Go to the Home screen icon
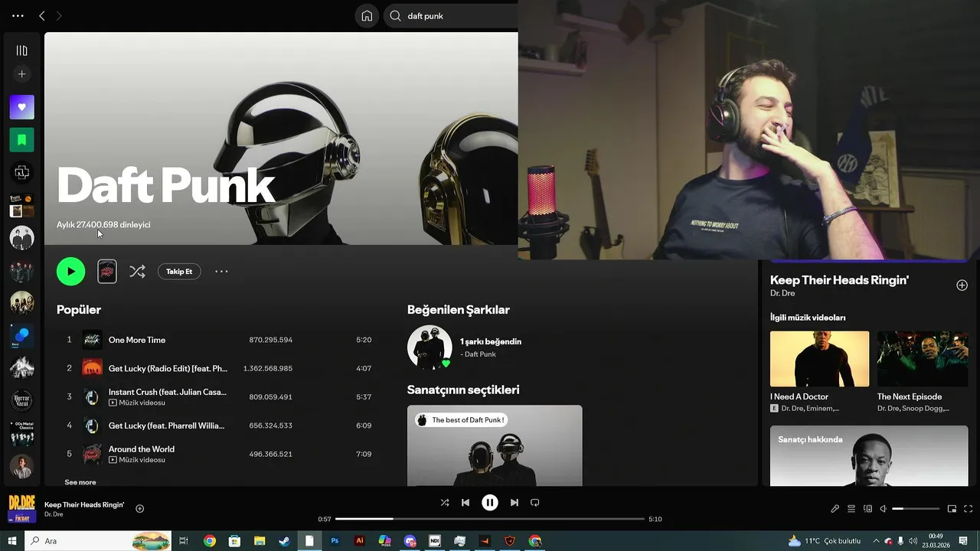 [x=367, y=15]
